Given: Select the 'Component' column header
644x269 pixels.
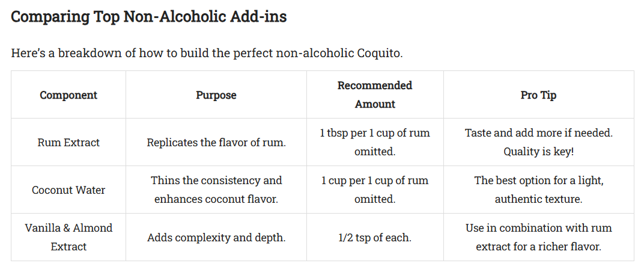Looking at the screenshot, I should 68,95.
